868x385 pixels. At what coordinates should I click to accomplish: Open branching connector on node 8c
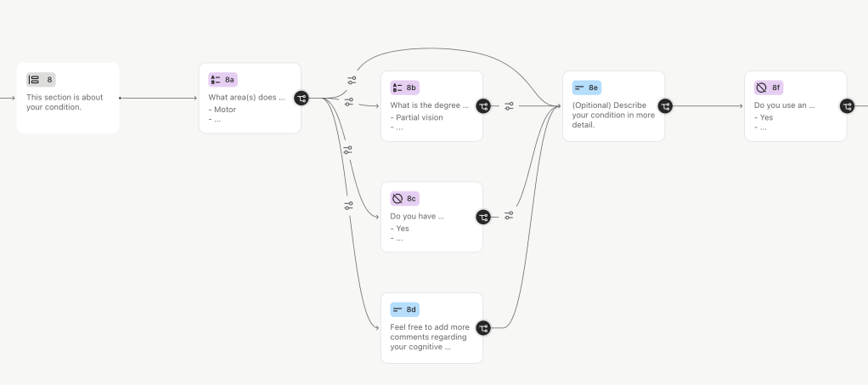[483, 217]
